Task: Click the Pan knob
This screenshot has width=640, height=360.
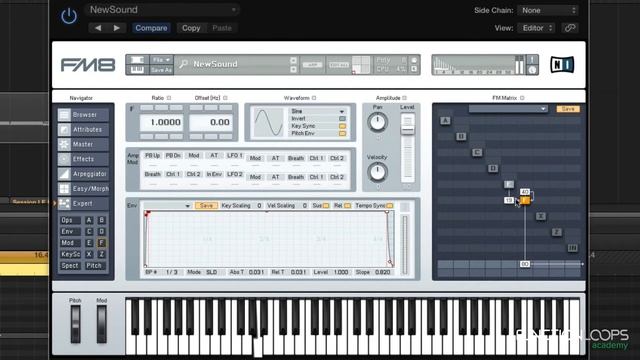Action: (378, 122)
